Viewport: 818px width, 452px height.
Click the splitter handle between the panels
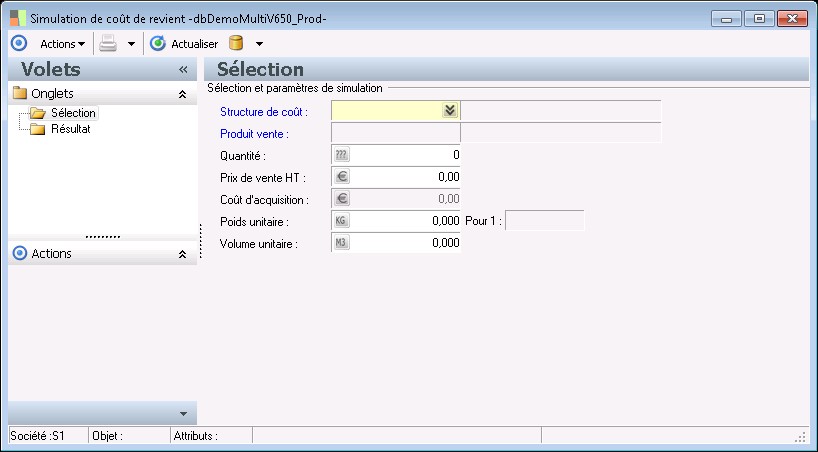point(201,241)
